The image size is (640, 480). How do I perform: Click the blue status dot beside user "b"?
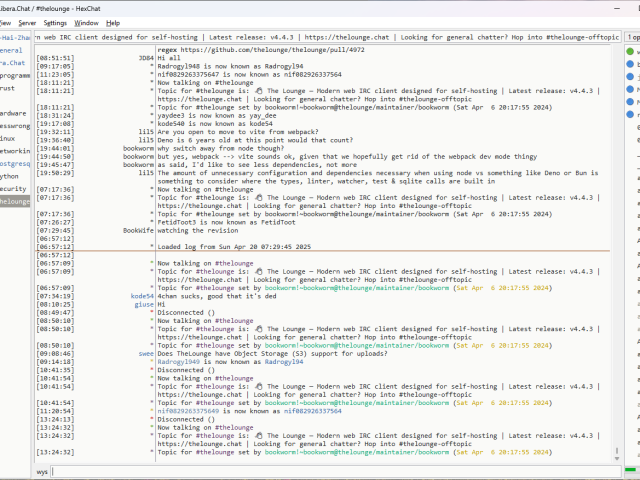coord(631,63)
